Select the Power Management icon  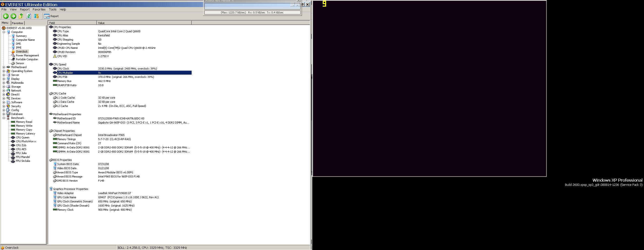click(x=13, y=56)
